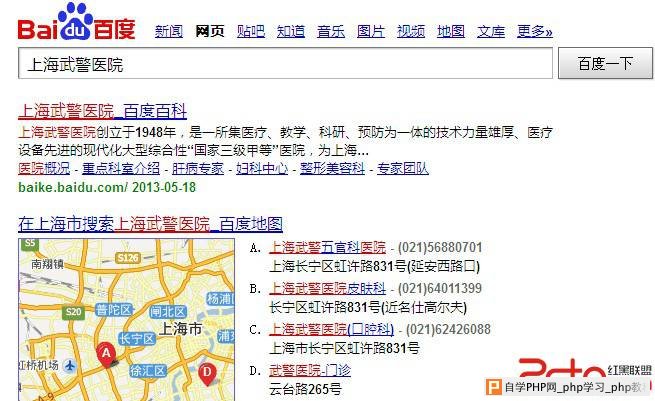Open listing C 上海武警医院(口腔科)
The height and width of the screenshot is (401, 655).
[x=332, y=329]
